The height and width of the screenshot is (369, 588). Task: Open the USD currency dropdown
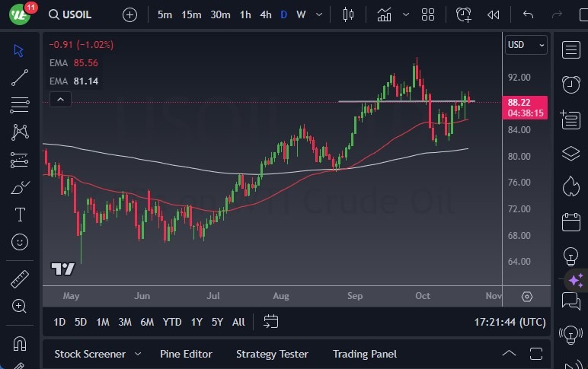526,45
